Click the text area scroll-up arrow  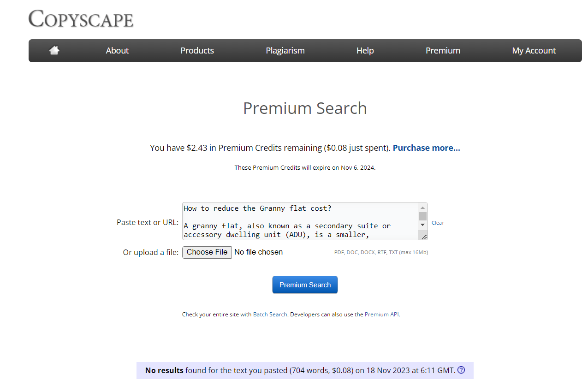coord(422,208)
